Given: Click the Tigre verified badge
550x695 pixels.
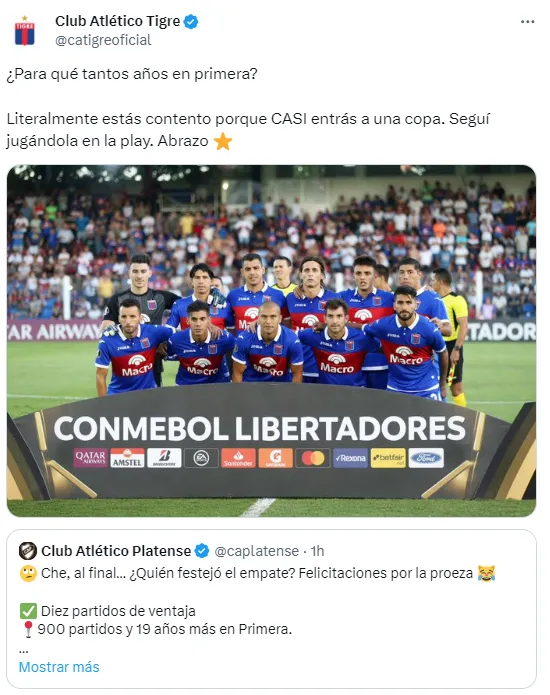Looking at the screenshot, I should [x=191, y=21].
